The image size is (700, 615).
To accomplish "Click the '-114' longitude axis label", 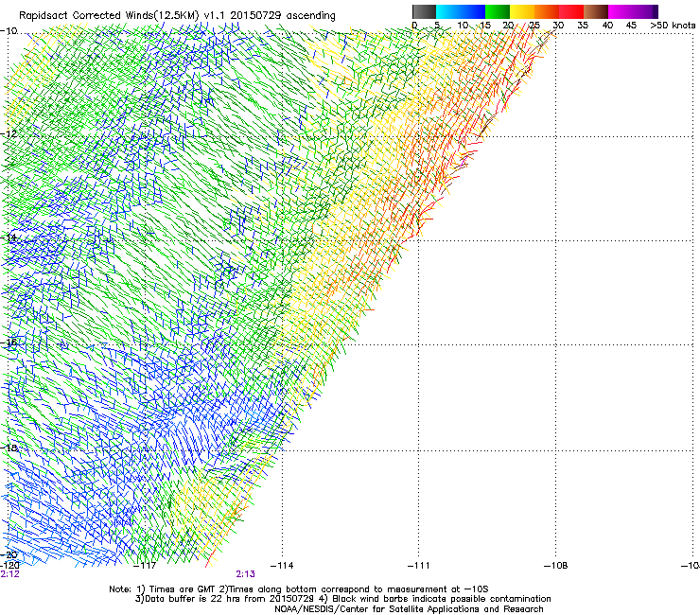I will click(282, 566).
